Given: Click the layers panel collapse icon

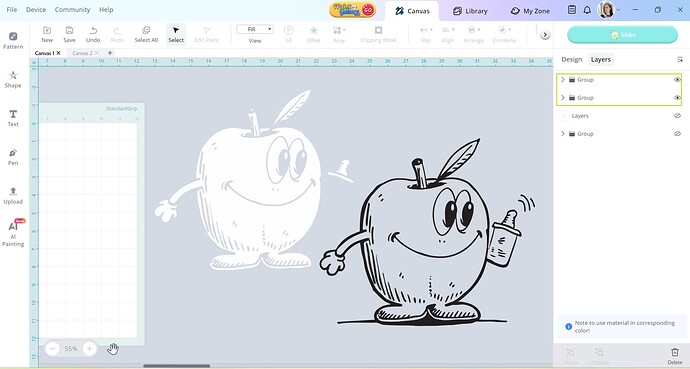Looking at the screenshot, I should pos(679,59).
